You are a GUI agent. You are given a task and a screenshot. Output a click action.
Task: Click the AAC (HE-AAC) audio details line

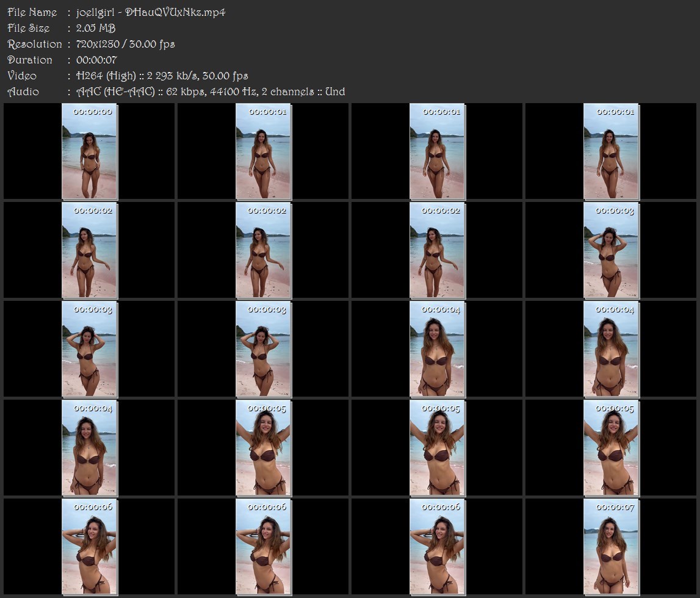coord(211,92)
